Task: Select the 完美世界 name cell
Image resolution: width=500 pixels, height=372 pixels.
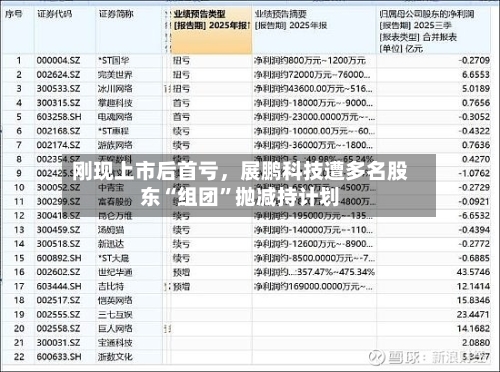Action: tap(115, 75)
